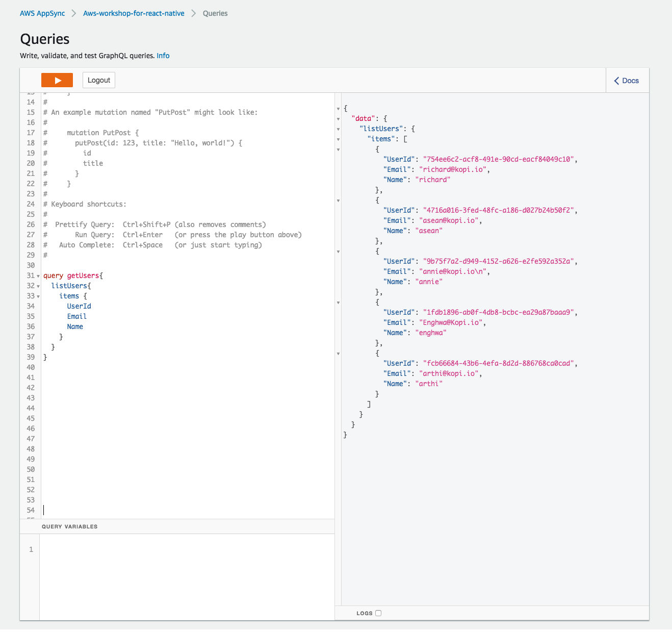Click the email "annie@kopi.io\n" value
This screenshot has width=672, height=632.
click(452, 271)
